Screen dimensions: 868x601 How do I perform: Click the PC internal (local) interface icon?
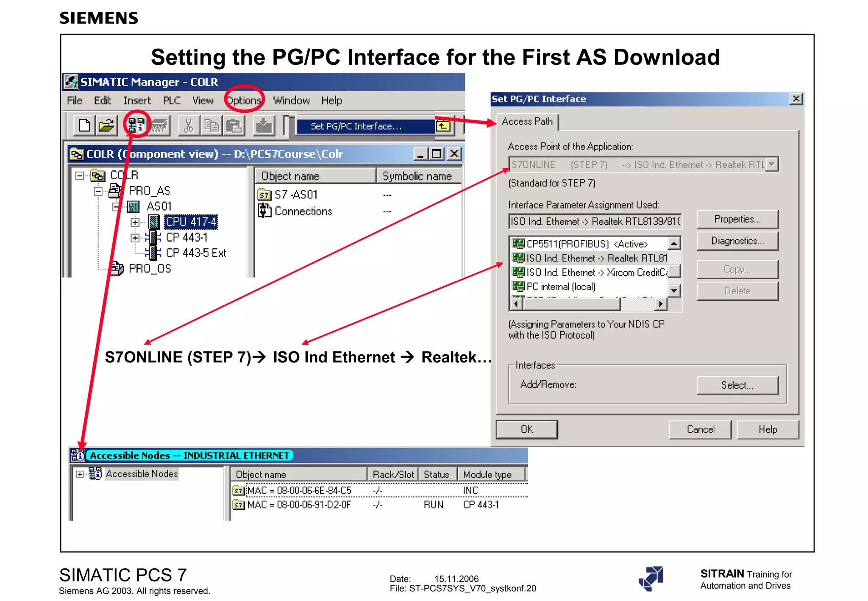(x=518, y=286)
